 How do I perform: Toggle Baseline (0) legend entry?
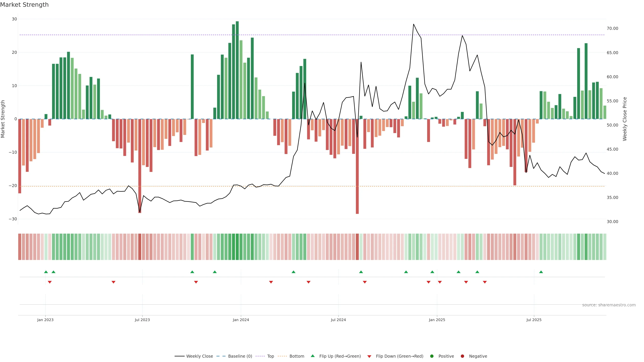(x=240, y=356)
